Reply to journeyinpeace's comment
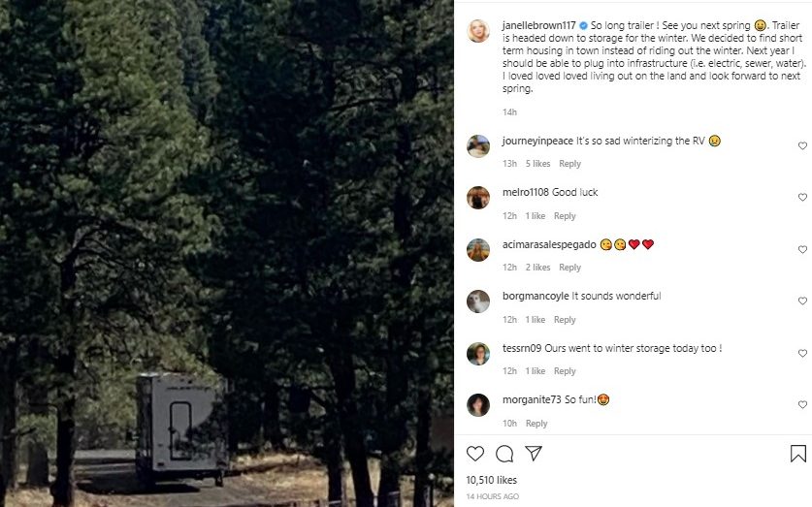The height and width of the screenshot is (507, 812). pyautogui.click(x=569, y=164)
